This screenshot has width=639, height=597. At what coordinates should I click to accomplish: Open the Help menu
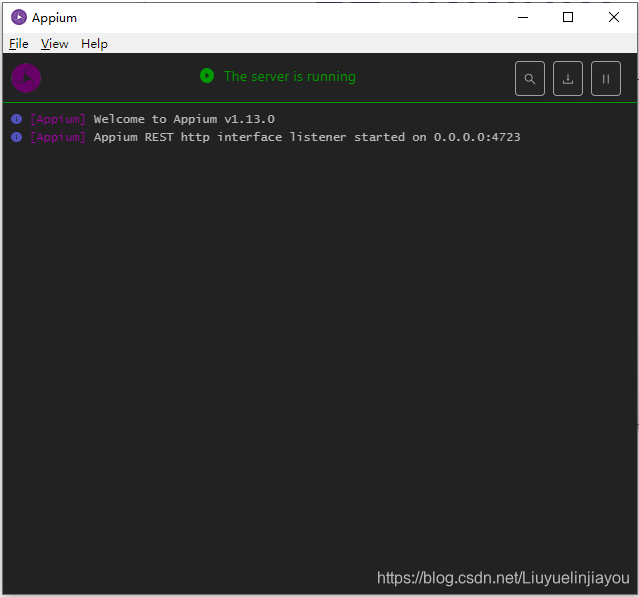point(94,44)
